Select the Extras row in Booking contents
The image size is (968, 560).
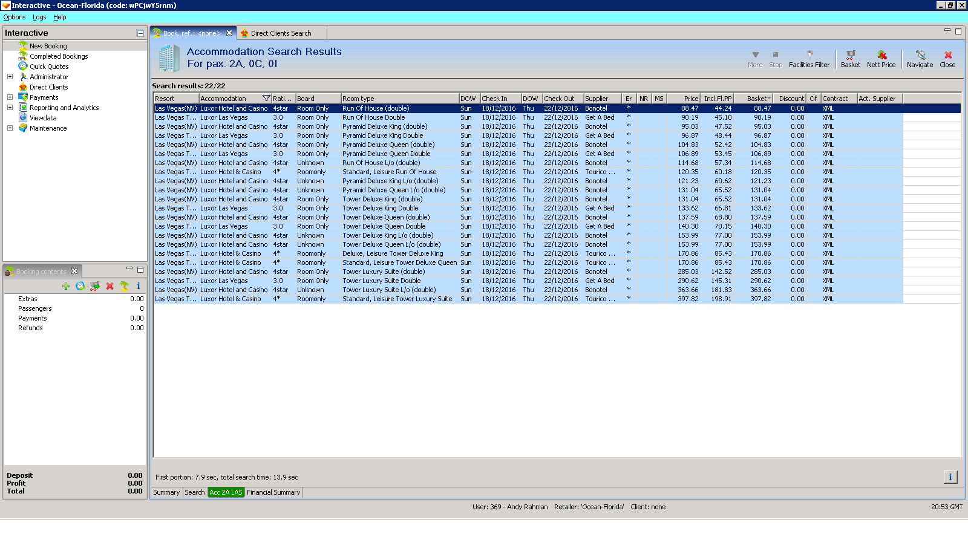75,299
